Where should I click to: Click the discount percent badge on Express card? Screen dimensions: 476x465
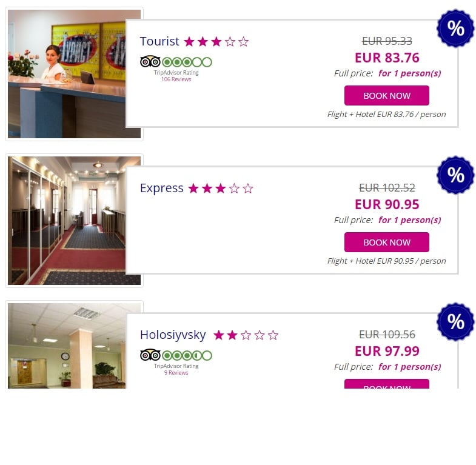coord(455,175)
